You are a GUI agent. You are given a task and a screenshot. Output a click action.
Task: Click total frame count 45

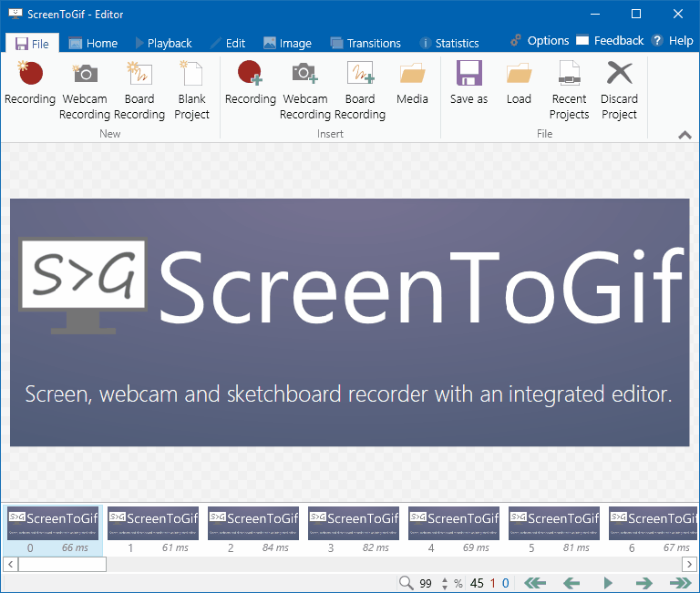[477, 583]
